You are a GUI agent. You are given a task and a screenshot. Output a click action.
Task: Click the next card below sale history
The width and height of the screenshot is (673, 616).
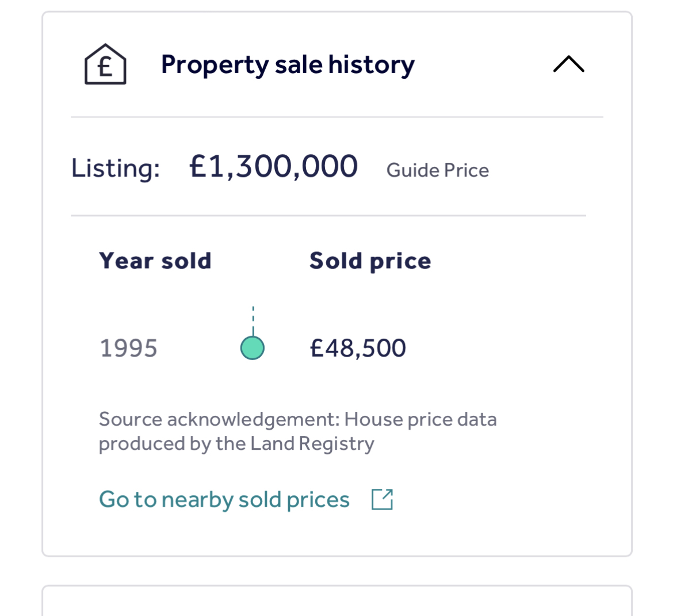tap(337, 600)
